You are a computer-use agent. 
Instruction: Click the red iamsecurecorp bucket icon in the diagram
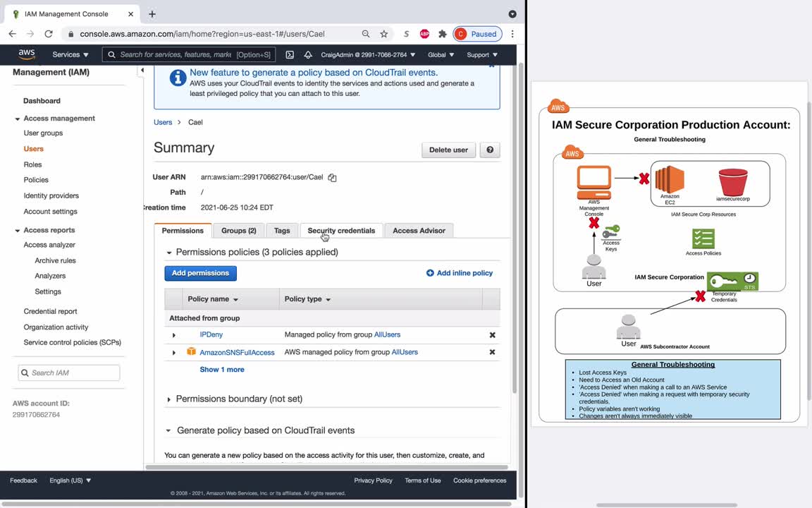733,182
